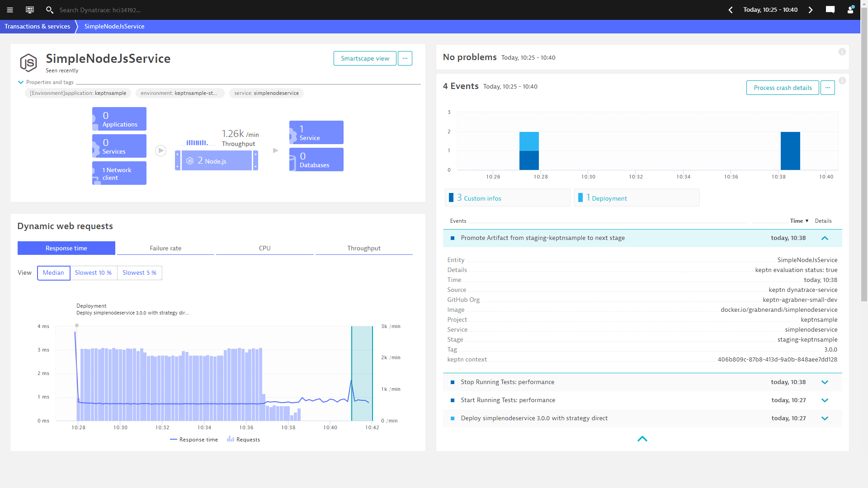Open the 0 Databases tile

point(316,160)
